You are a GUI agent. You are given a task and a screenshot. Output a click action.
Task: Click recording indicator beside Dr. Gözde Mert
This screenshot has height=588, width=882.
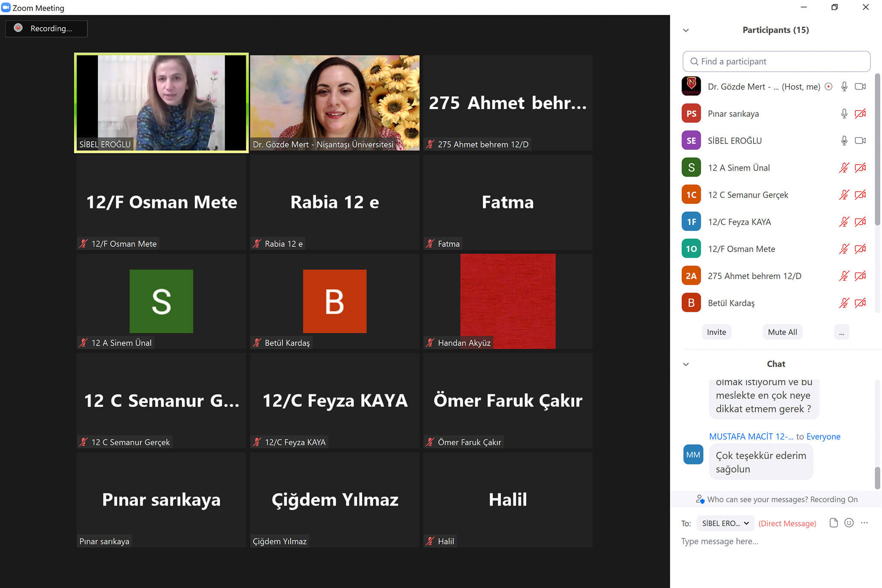[829, 87]
